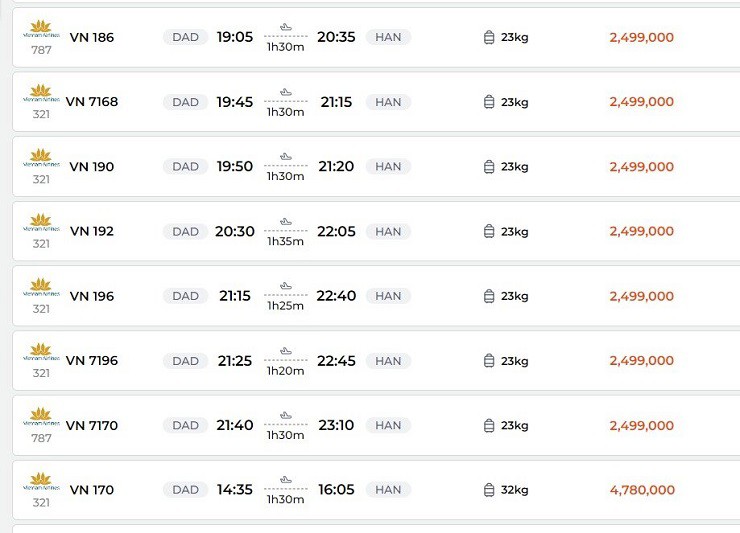Click the plane icon for VN 192
Viewport: 740px width, 533px height.
click(x=286, y=221)
